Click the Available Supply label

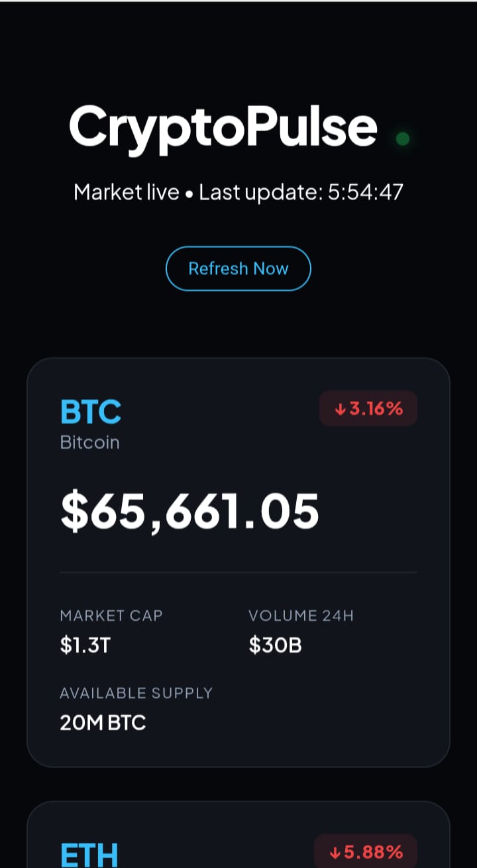(x=136, y=693)
